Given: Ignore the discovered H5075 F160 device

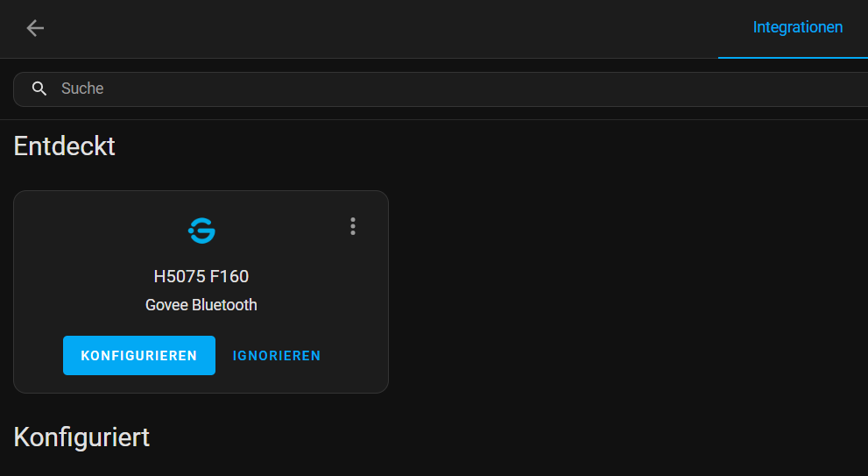Looking at the screenshot, I should click(276, 356).
